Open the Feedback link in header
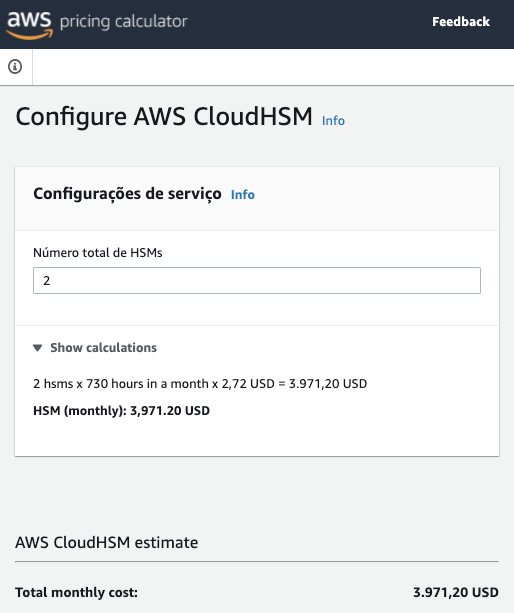 (460, 22)
